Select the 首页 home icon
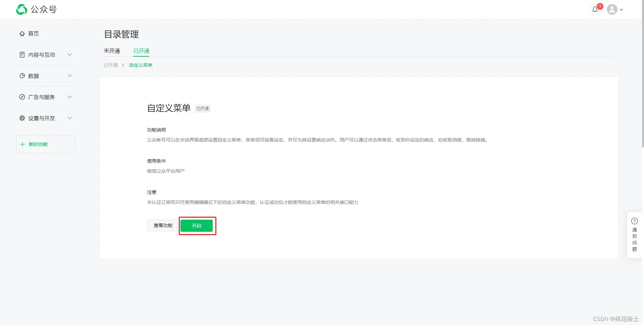Image resolution: width=644 pixels, height=325 pixels. 22,34
